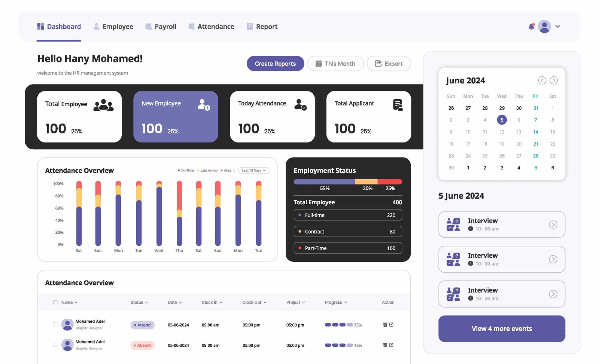Toggle the select-all checkbox in table header
This screenshot has height=364, width=599.
click(x=55, y=302)
